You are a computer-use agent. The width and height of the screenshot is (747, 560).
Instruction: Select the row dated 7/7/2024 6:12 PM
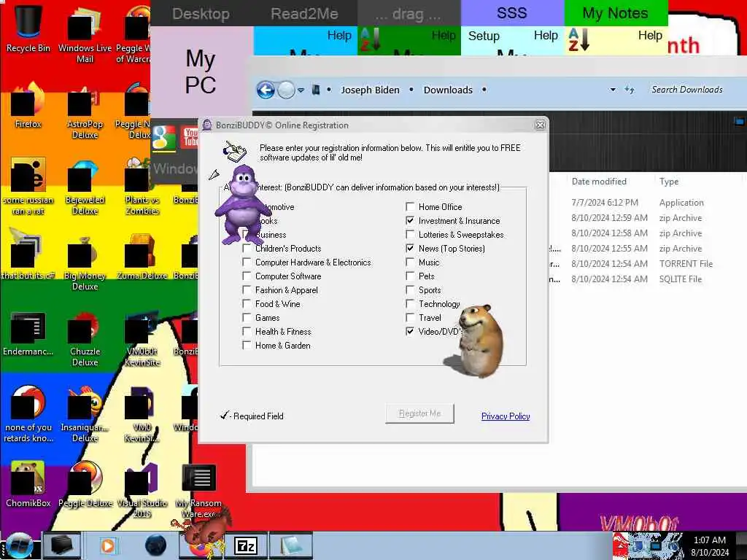(x=648, y=203)
